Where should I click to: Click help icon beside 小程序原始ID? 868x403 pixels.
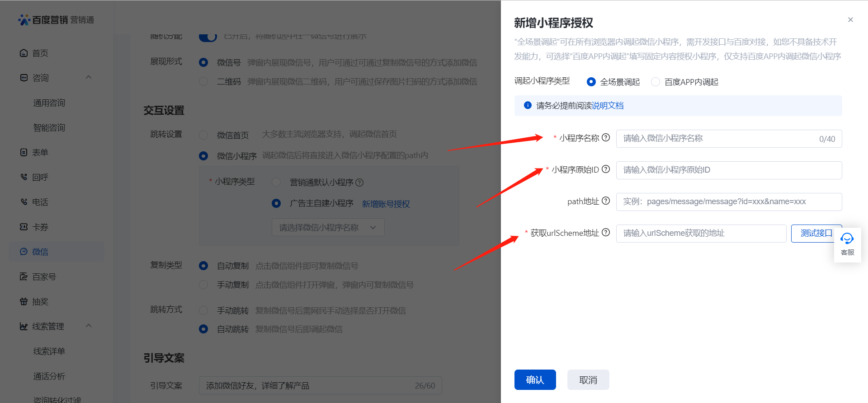coord(606,169)
